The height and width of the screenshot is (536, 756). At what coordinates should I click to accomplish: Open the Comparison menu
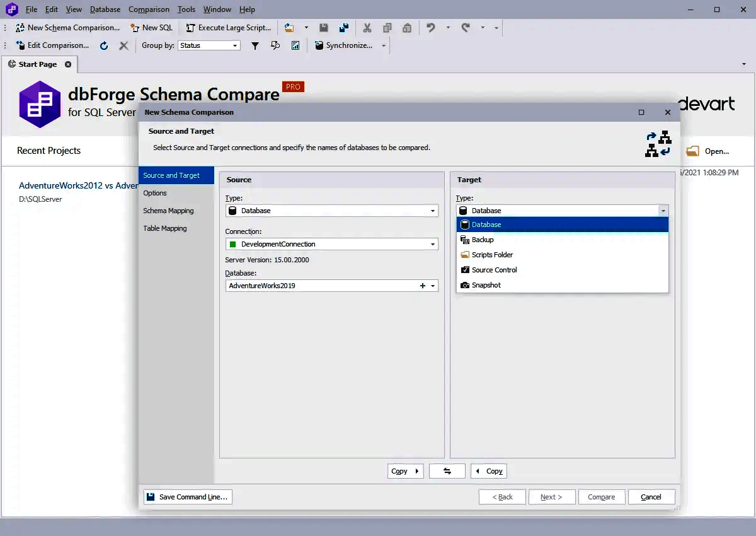(x=149, y=9)
